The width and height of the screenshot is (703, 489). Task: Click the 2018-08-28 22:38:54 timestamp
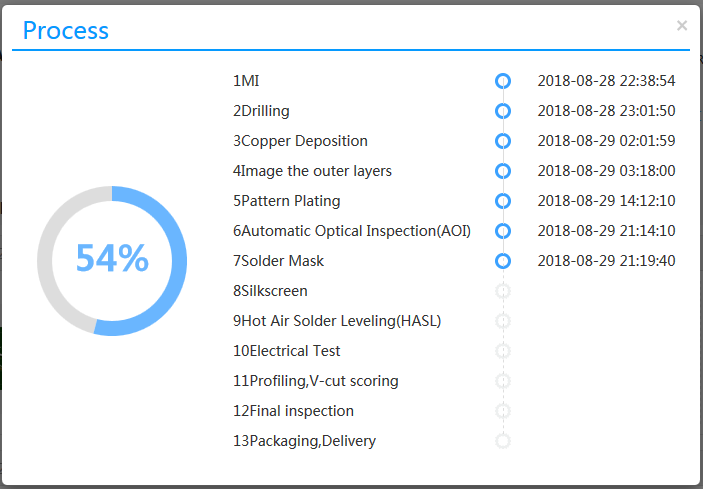[606, 81]
